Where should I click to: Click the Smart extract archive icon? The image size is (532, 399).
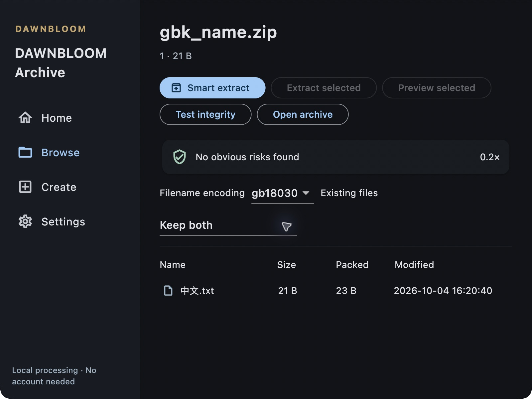click(176, 88)
